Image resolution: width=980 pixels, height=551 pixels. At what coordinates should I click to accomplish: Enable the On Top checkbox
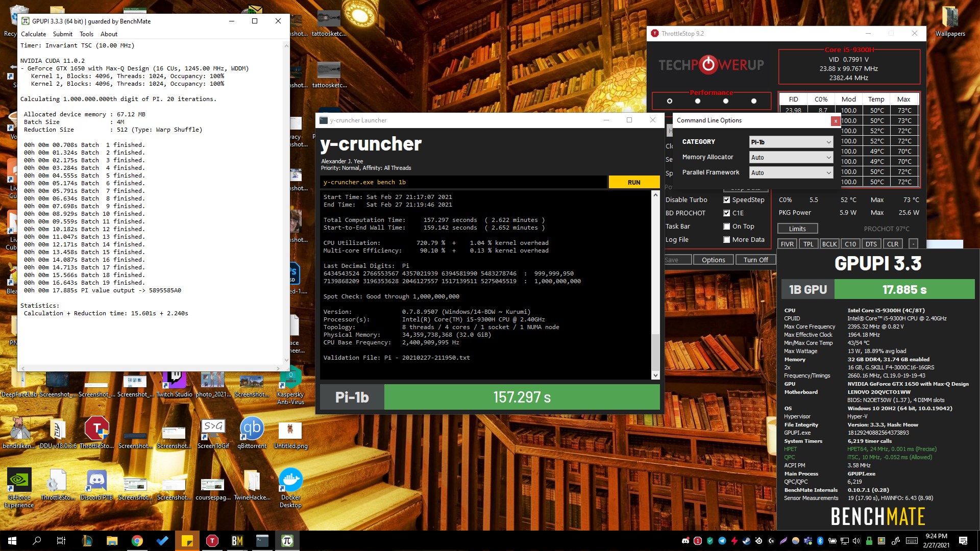pyautogui.click(x=726, y=227)
